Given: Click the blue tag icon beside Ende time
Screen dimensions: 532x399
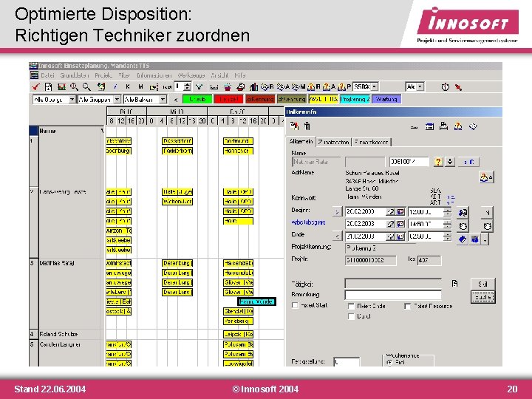Looking at the screenshot, I should [x=462, y=239].
